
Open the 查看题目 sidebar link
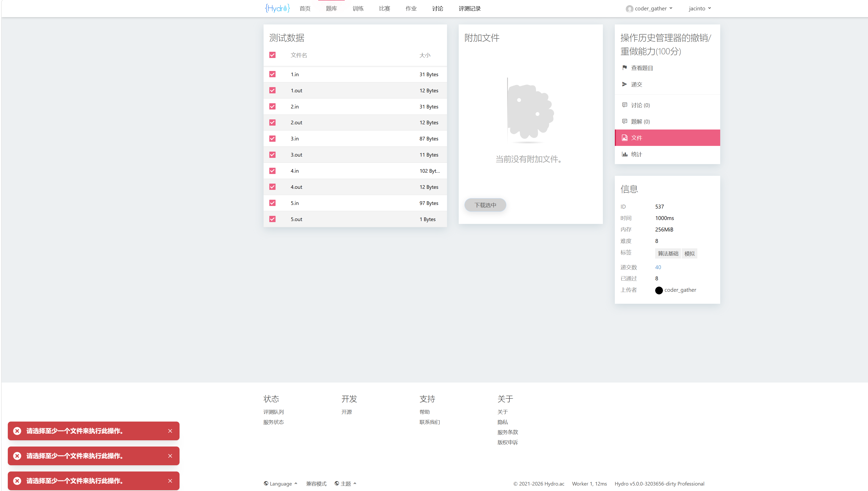[667, 68]
